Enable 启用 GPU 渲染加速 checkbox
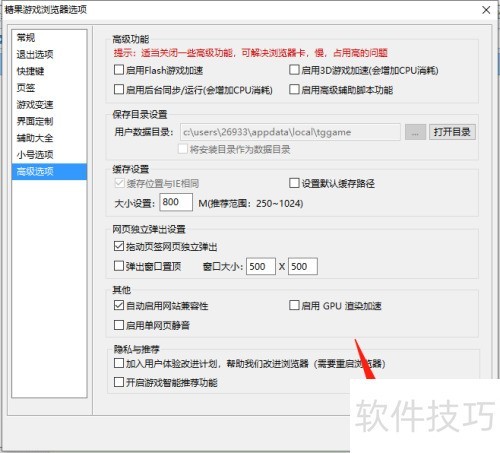 point(294,305)
